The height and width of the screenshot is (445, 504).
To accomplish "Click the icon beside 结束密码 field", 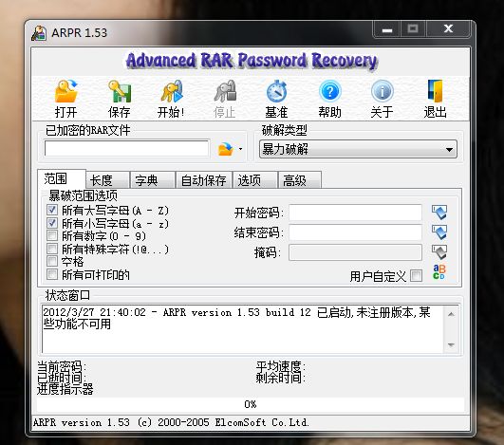I will coord(439,232).
